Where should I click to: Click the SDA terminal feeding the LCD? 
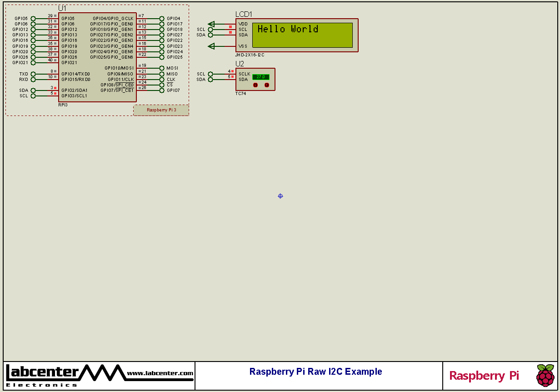coord(210,35)
